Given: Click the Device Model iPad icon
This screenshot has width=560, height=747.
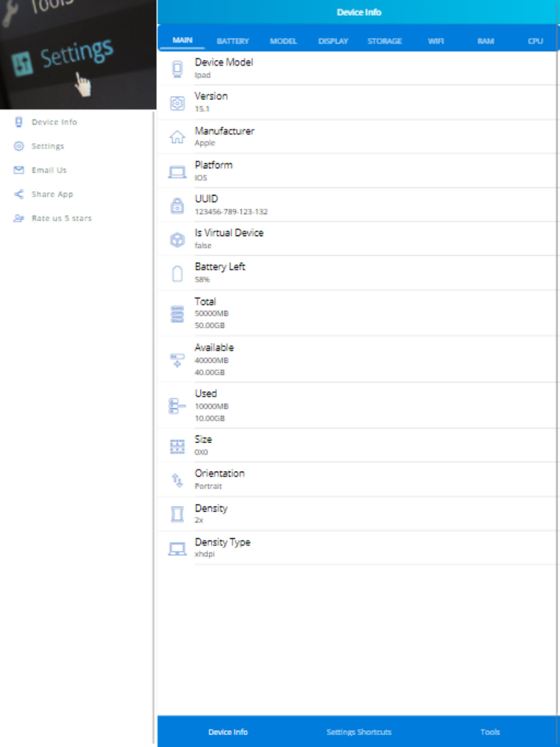Looking at the screenshot, I should [178, 68].
